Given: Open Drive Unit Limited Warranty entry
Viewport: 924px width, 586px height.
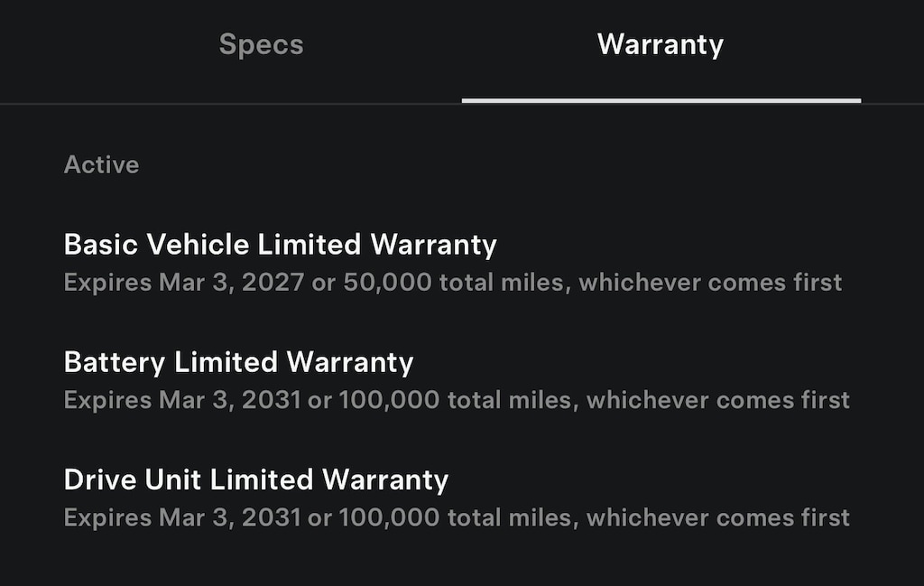Looking at the screenshot, I should pos(255,479).
